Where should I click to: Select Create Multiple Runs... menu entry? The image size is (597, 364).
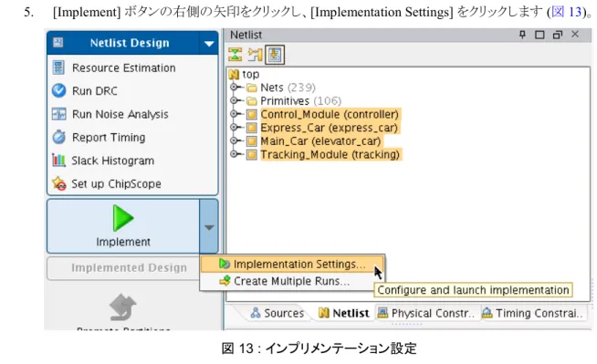tap(292, 281)
